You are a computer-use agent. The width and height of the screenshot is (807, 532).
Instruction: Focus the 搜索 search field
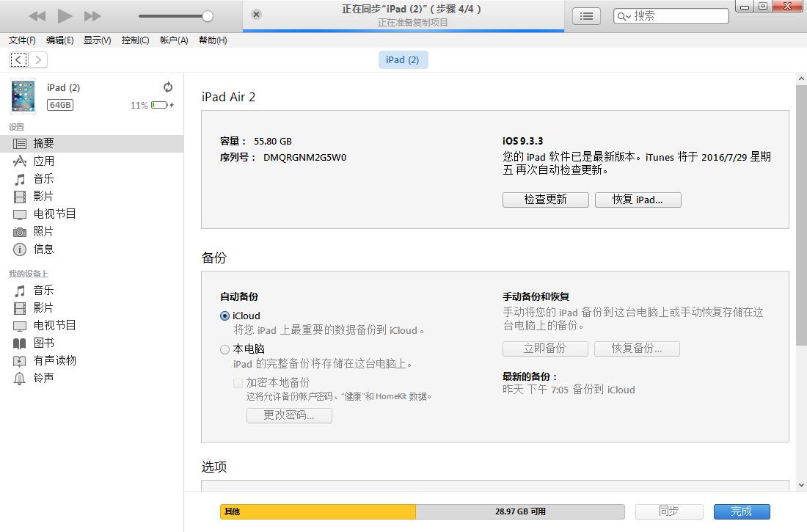pyautogui.click(x=671, y=16)
